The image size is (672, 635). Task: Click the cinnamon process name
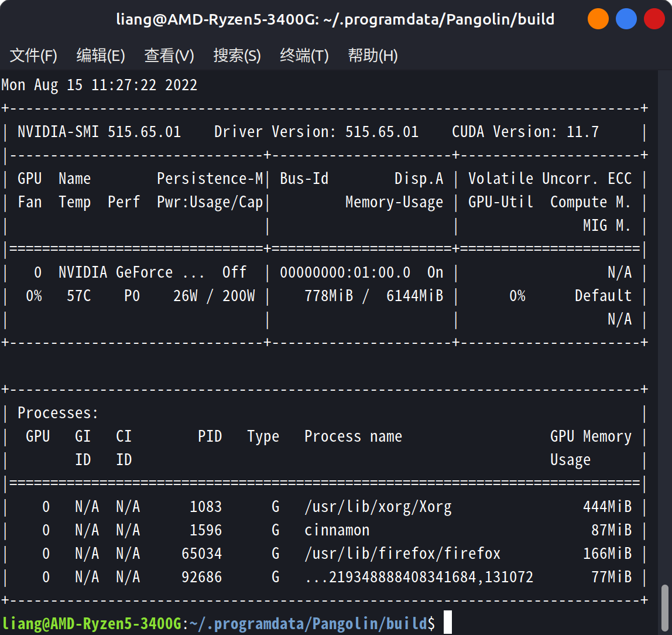337,530
